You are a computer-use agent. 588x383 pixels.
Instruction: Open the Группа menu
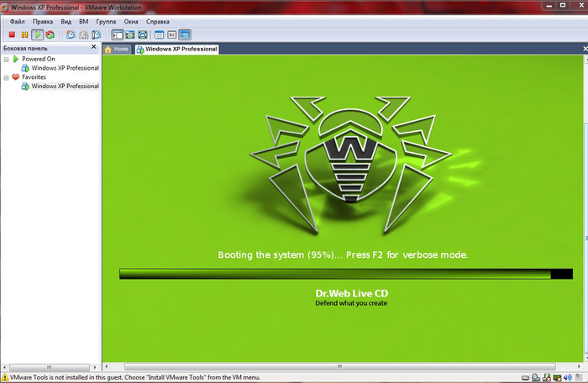tap(106, 22)
